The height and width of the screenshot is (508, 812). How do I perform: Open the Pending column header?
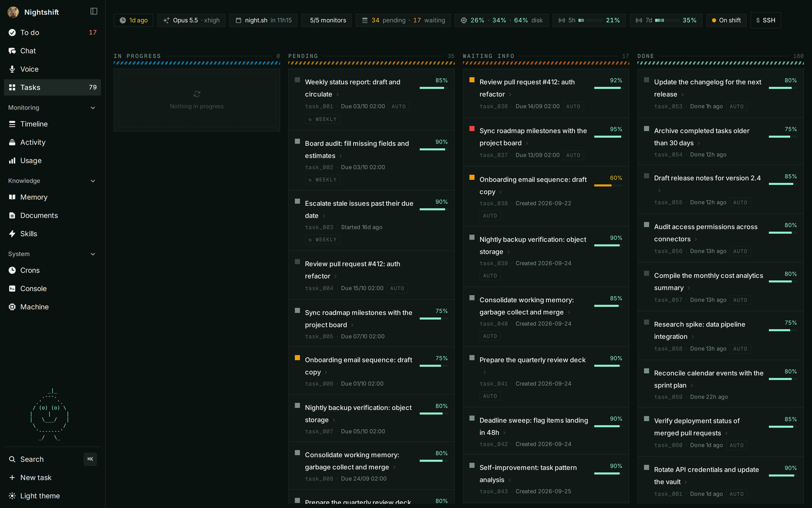point(371,56)
